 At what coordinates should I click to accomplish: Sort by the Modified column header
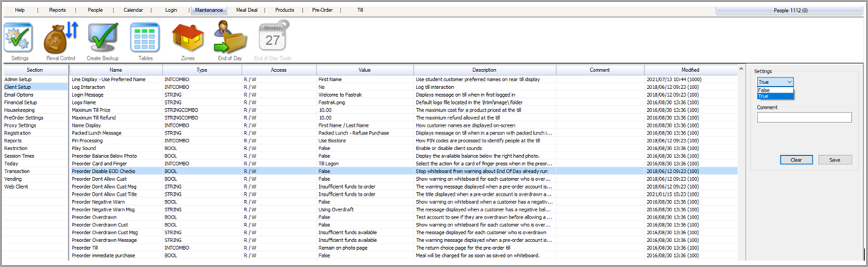click(x=691, y=70)
